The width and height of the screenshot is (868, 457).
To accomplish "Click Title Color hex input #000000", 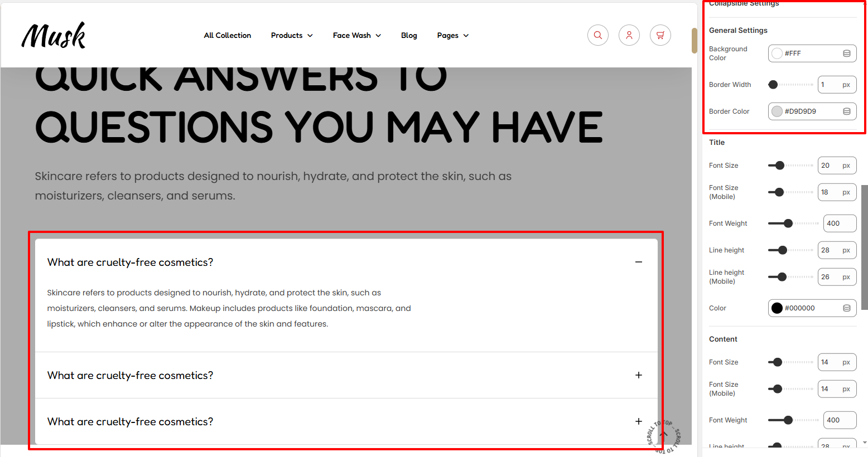I will click(x=812, y=308).
